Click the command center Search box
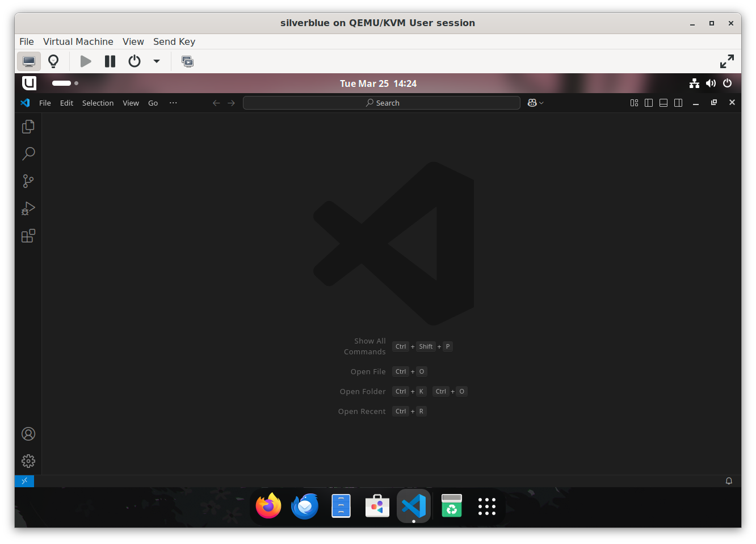The width and height of the screenshot is (756, 544). pos(381,103)
